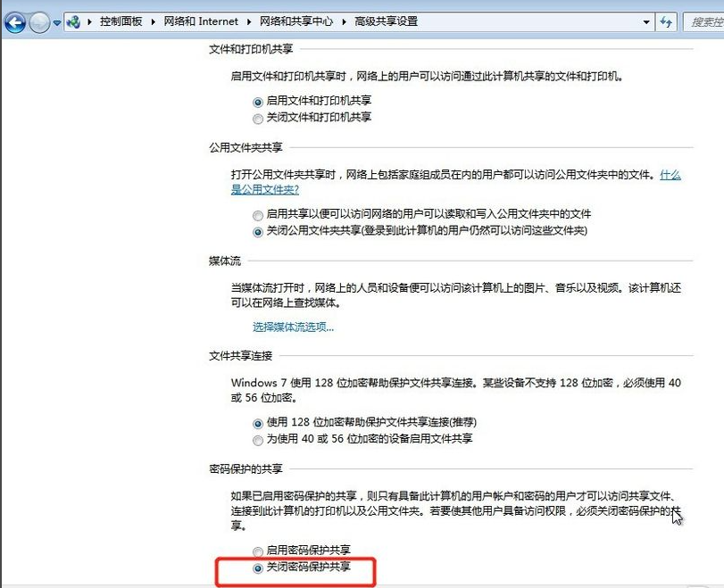Open the recent pages dropdown arrow
Image resolution: width=724 pixels, height=588 pixels.
coord(58,22)
